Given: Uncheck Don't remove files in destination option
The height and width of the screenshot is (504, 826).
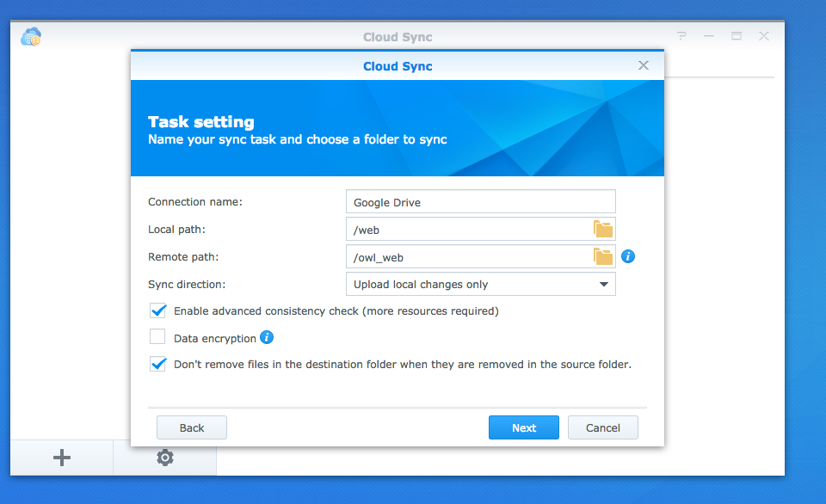Looking at the screenshot, I should click(157, 364).
